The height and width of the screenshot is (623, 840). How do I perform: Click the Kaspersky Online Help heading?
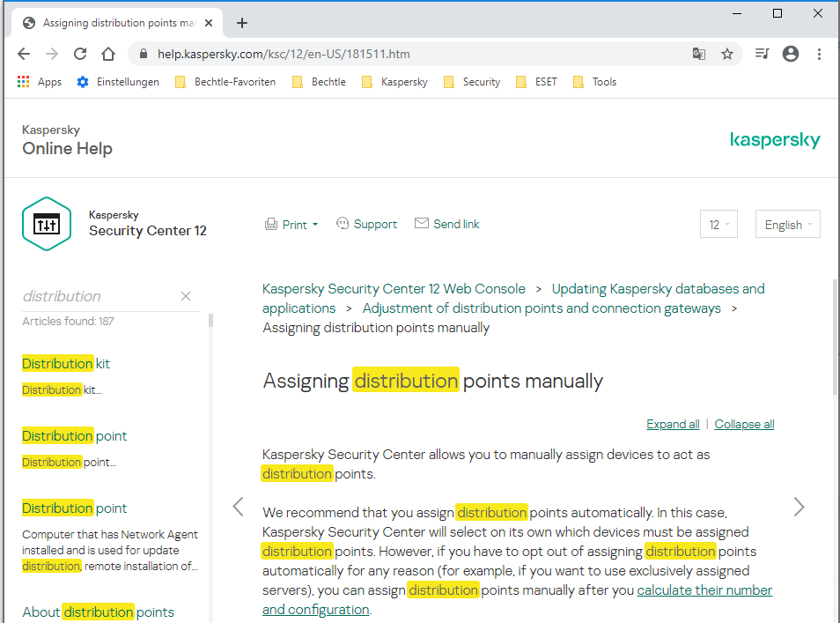pyautogui.click(x=67, y=140)
